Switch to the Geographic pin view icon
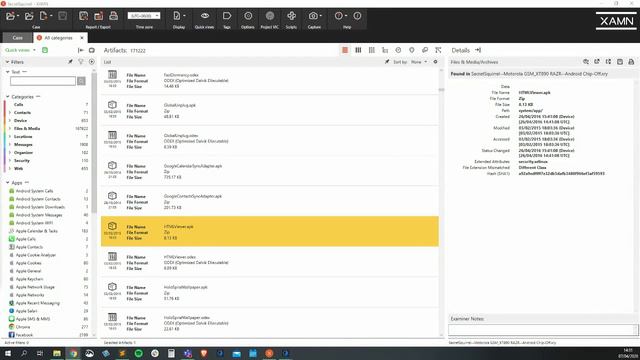Screen dimensions: 640x360 (412, 50)
